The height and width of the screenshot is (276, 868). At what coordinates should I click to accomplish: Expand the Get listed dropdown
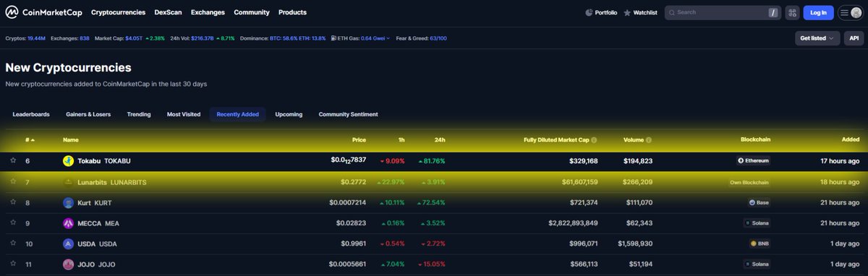click(x=817, y=38)
